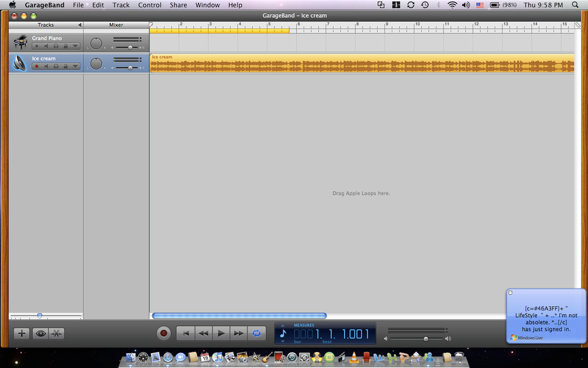Viewport: 588px width, 368px height.
Task: Click the Grand Piano instrument icon
Action: coord(20,43)
